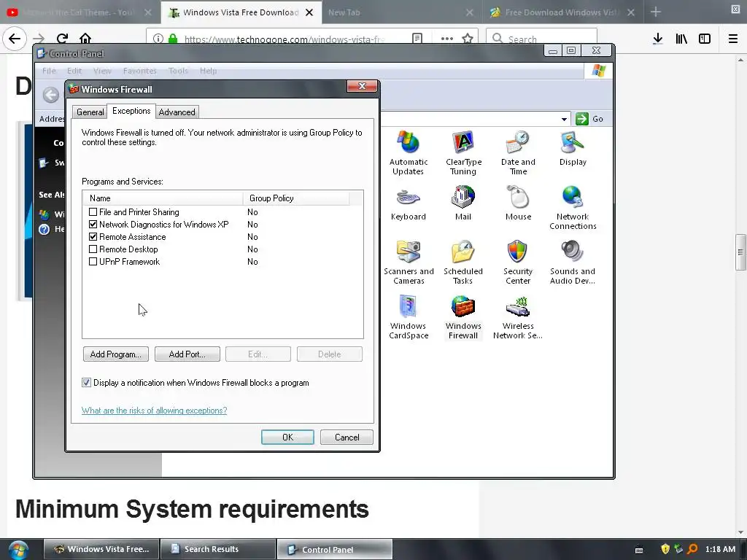
Task: Select the Windows Firewall icon in Control Panel
Action: (x=463, y=317)
